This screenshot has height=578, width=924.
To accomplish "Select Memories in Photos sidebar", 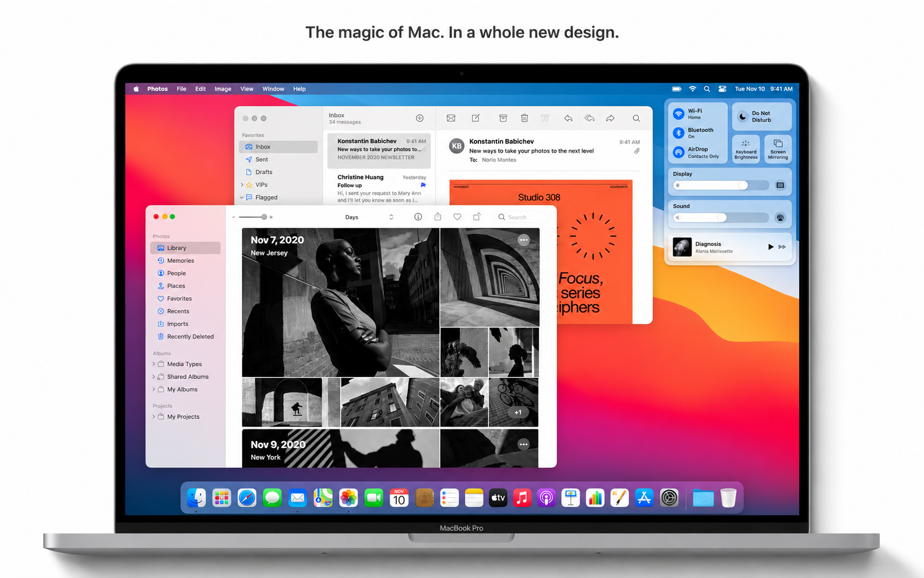I will coord(185,260).
